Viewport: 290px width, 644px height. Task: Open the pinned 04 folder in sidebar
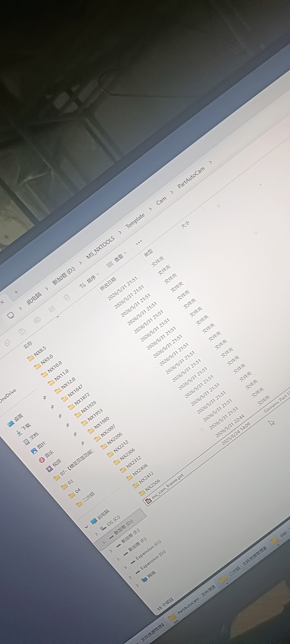pos(74,493)
